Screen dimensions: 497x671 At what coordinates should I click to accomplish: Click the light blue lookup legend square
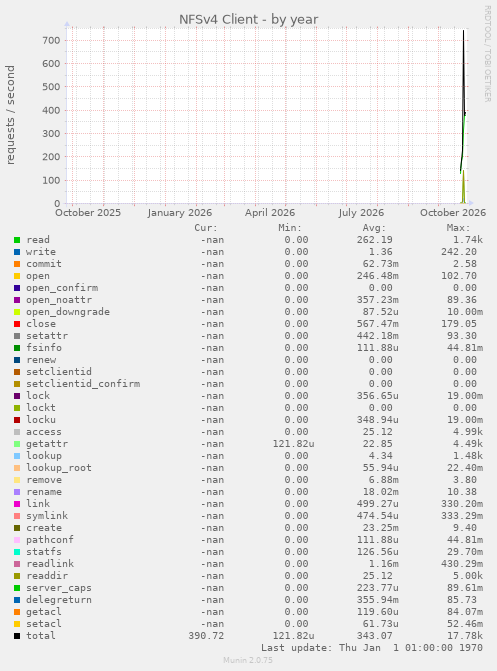click(17, 456)
